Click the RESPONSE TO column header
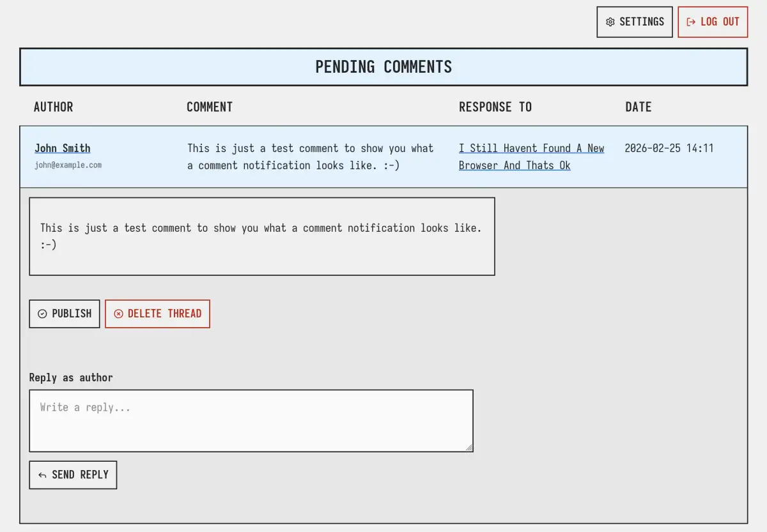This screenshot has width=767, height=532. coord(495,107)
